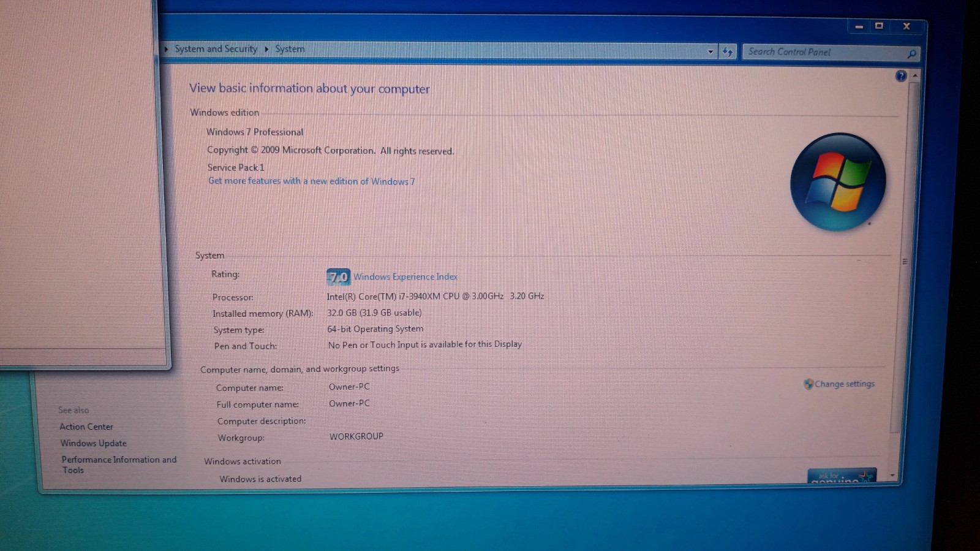Open Get more features with new edition link

pyautogui.click(x=311, y=181)
